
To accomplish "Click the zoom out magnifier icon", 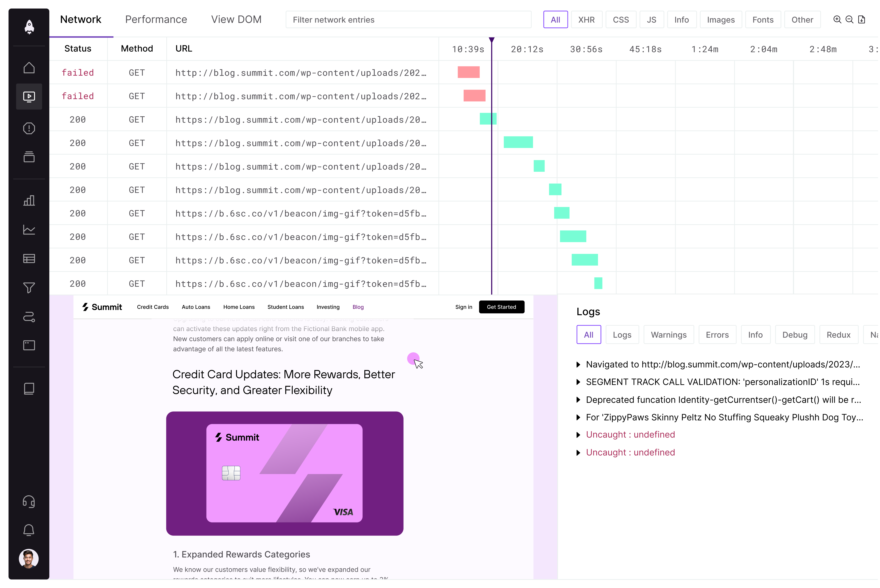I will pyautogui.click(x=849, y=20).
